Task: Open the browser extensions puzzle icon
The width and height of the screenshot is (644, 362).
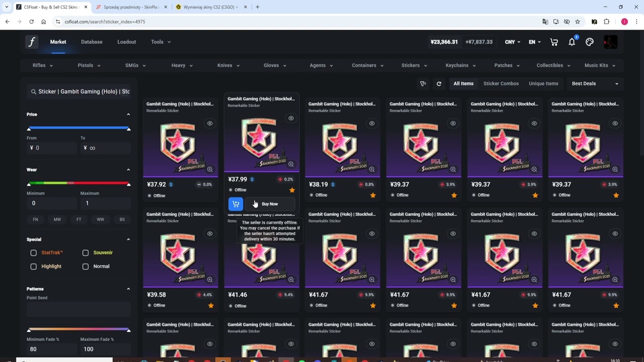Action: 606,22
